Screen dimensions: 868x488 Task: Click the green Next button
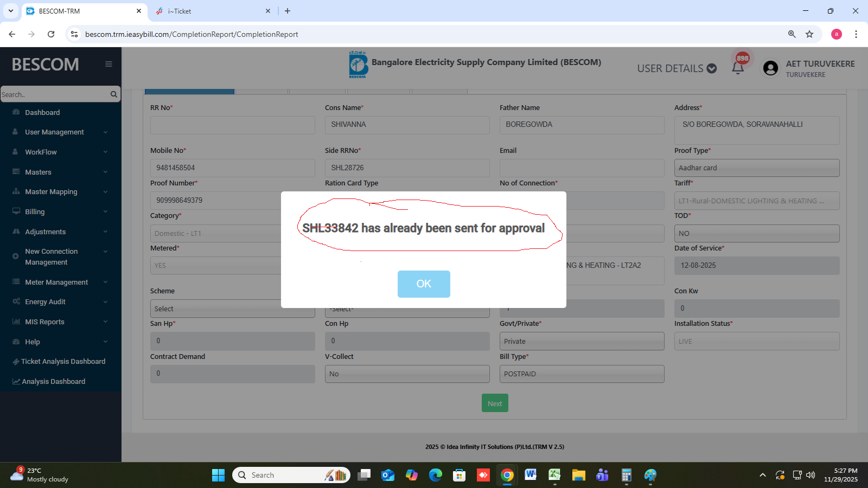pyautogui.click(x=495, y=403)
